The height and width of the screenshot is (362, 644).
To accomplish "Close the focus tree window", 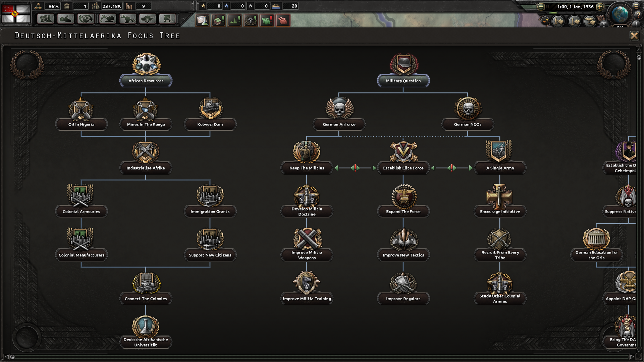I will tap(634, 36).
